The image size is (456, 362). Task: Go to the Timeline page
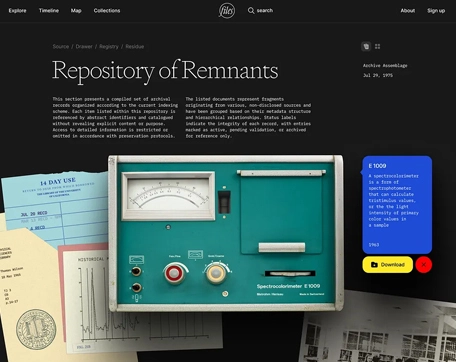point(49,11)
